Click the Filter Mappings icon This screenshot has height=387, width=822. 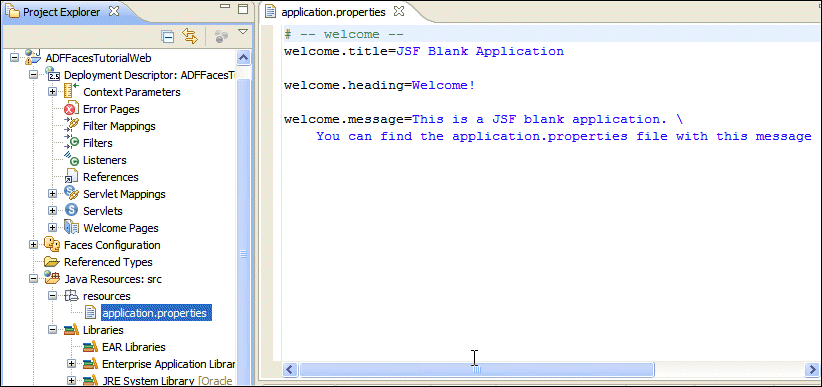71,126
